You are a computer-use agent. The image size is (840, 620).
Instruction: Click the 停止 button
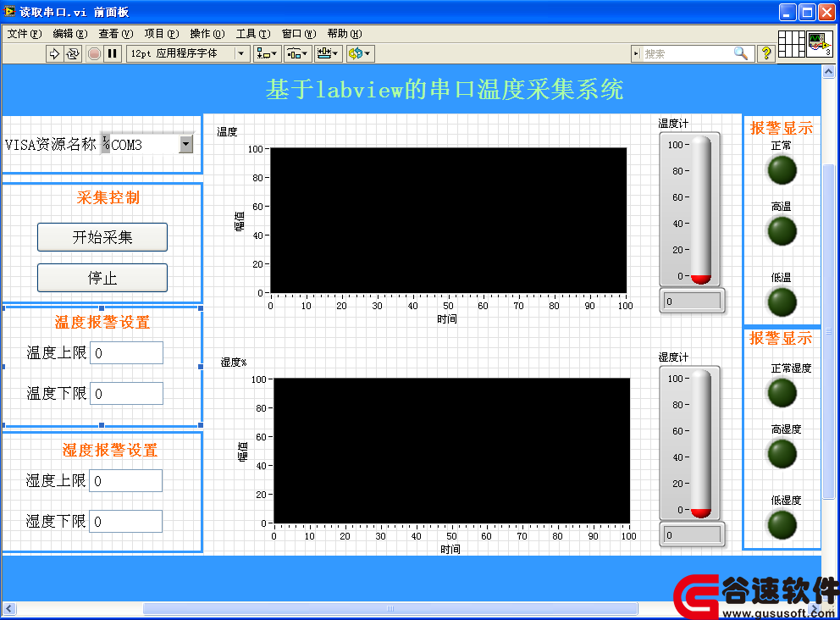[102, 278]
